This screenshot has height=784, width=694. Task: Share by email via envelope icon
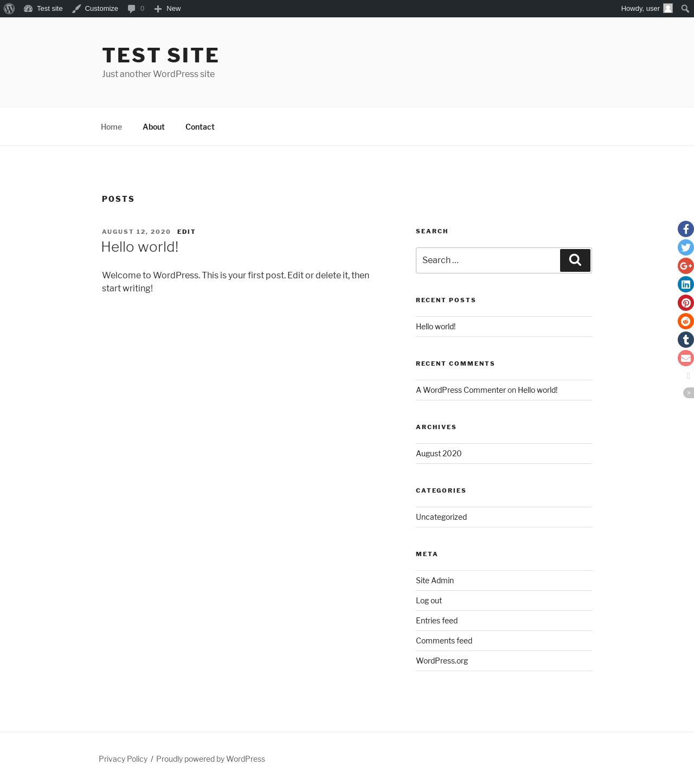pos(686,358)
